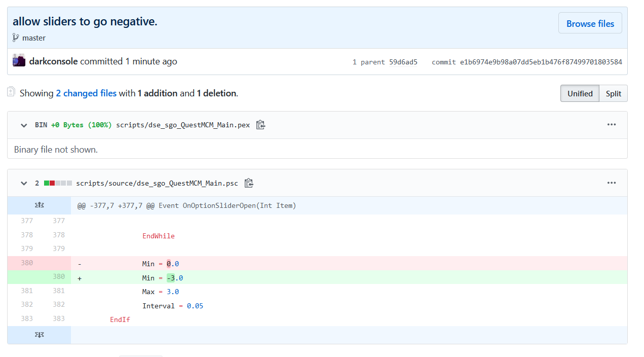Viewport: 644px width, 357px height.
Task: Click the git branch icon beside master
Action: (x=16, y=38)
